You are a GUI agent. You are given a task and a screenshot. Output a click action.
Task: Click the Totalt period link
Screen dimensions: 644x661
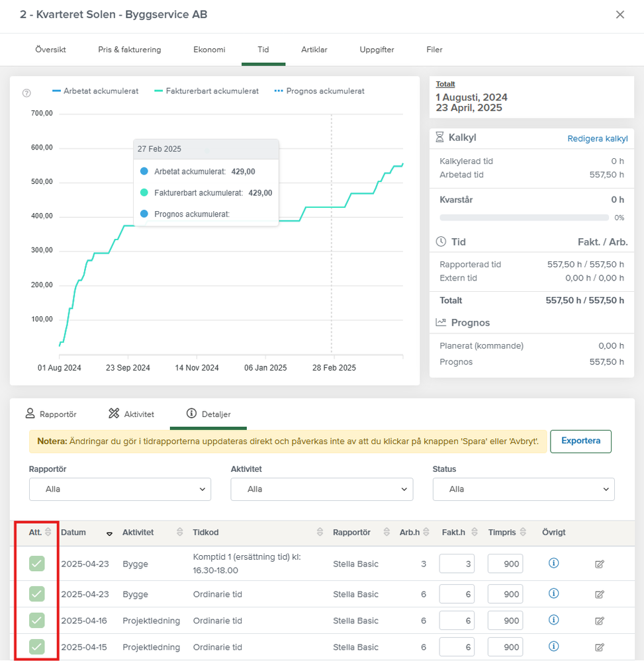[x=445, y=84]
